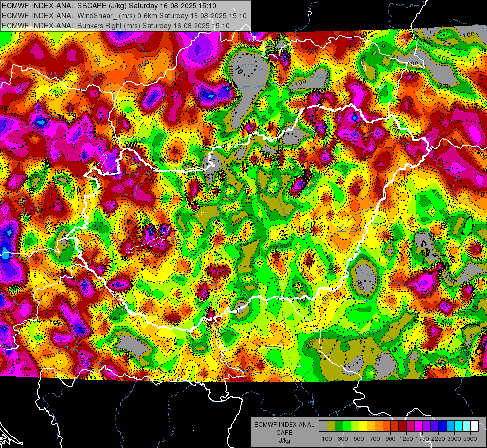Click the legend title ECMWF-INDEX-ANAL

point(284,425)
